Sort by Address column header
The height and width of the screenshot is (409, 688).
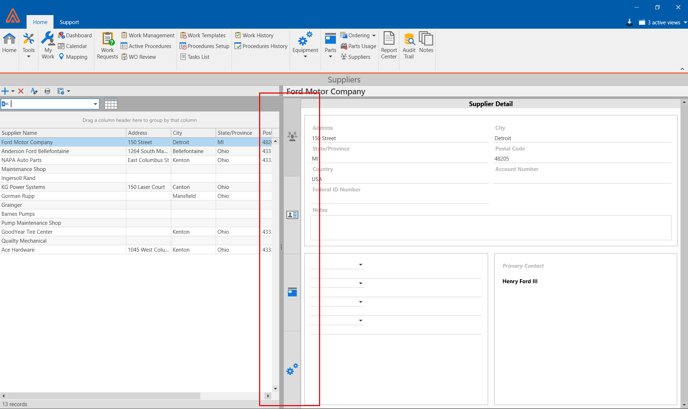tap(149, 133)
